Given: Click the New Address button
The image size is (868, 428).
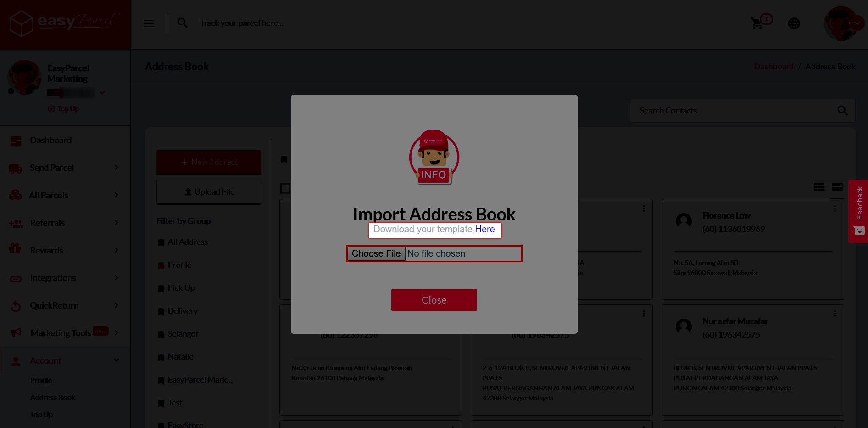Looking at the screenshot, I should (209, 162).
